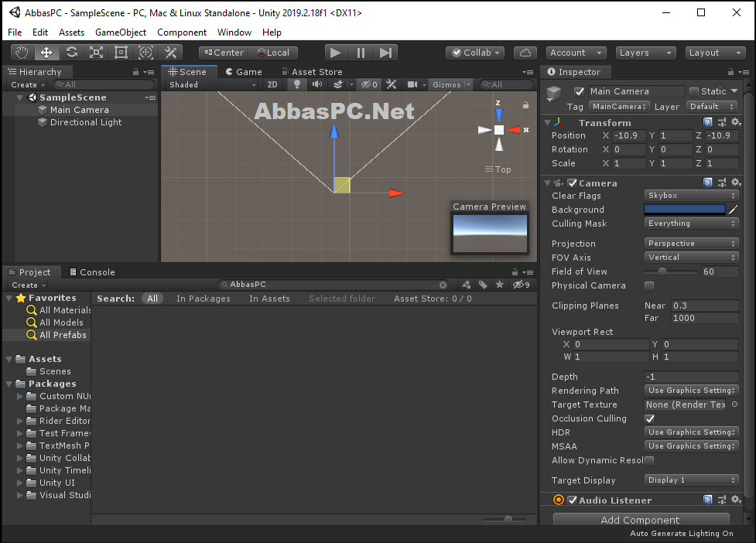Select the Hand tool
The height and width of the screenshot is (543, 756).
pyautogui.click(x=22, y=53)
